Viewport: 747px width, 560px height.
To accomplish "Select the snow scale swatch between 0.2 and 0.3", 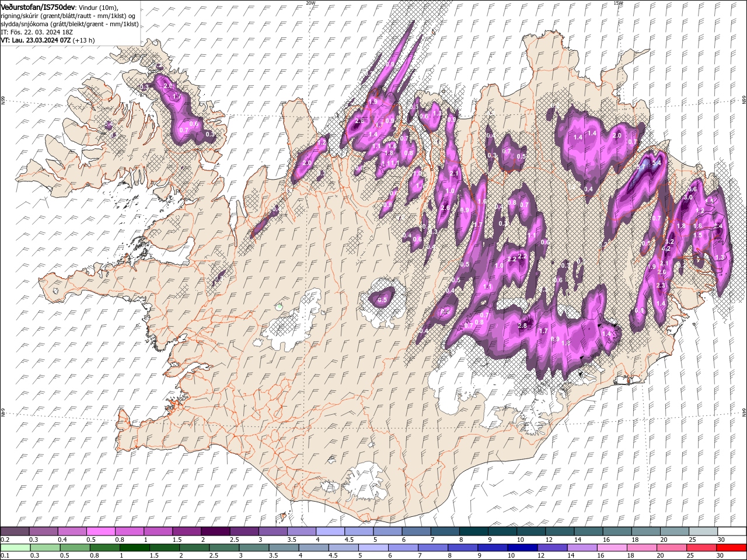I will tap(15, 531).
